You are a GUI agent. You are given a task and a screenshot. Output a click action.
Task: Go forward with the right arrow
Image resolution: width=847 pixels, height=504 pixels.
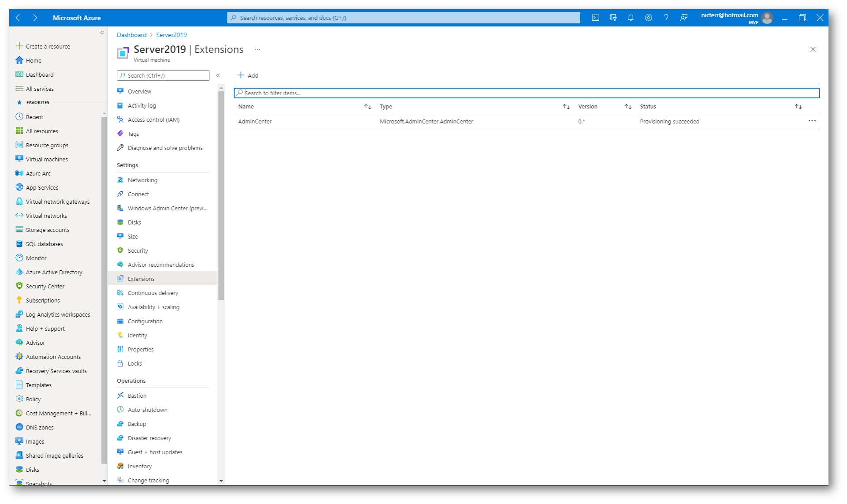(x=35, y=18)
